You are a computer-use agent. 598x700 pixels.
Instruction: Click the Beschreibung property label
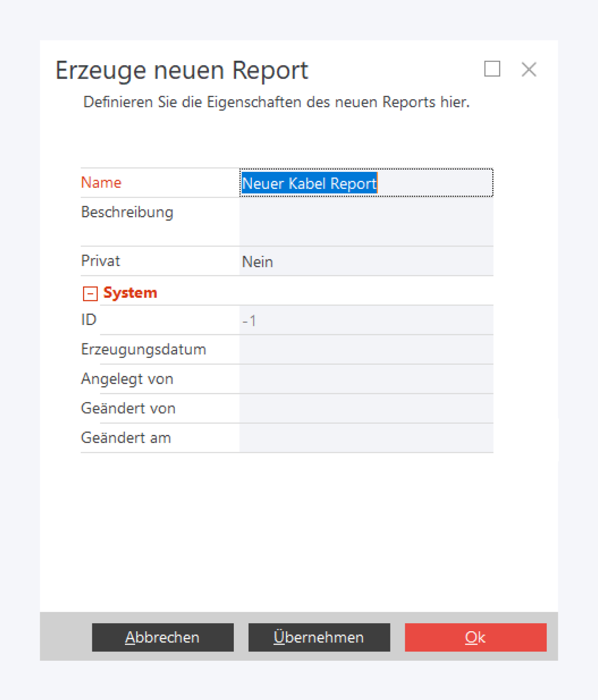click(x=127, y=212)
